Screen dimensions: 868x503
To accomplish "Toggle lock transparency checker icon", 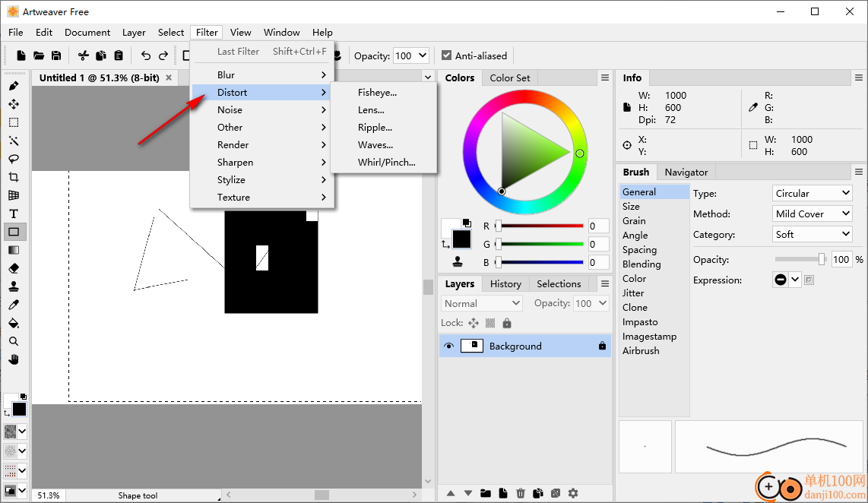I will click(x=490, y=323).
